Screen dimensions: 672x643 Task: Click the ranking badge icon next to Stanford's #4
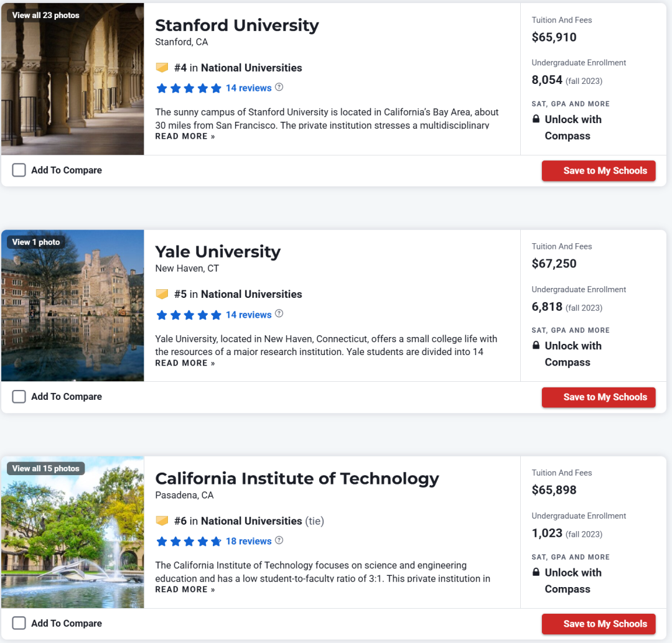[162, 68]
